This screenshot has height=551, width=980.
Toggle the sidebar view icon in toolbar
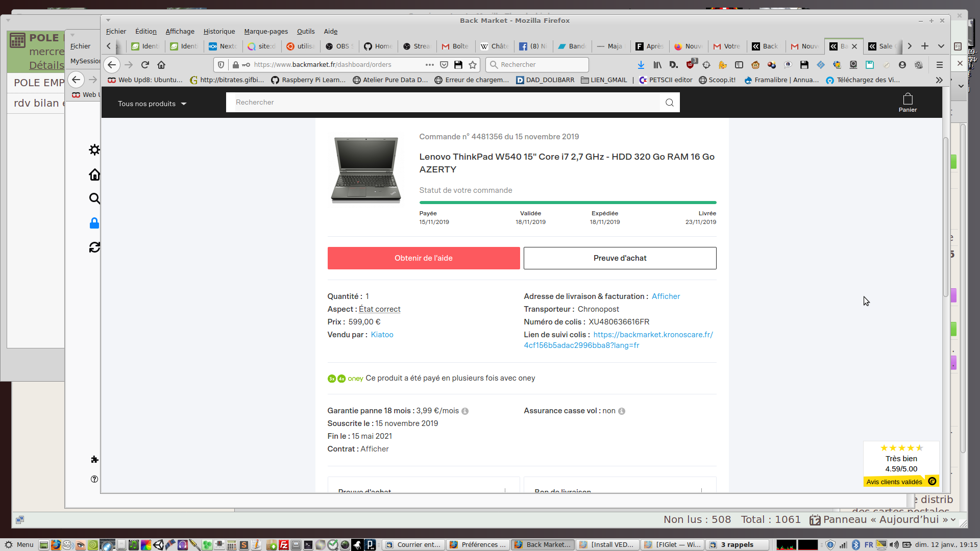click(x=739, y=65)
